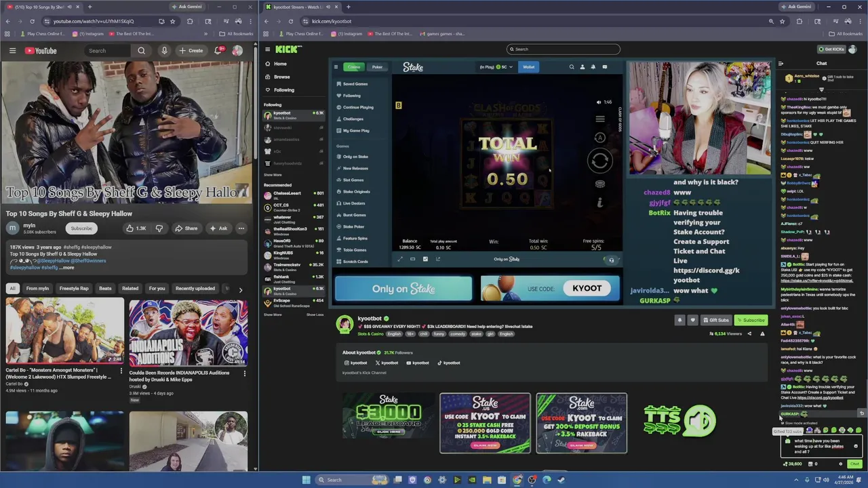Open emote picker in chat input
The width and height of the screenshot is (868, 488).
856,446
